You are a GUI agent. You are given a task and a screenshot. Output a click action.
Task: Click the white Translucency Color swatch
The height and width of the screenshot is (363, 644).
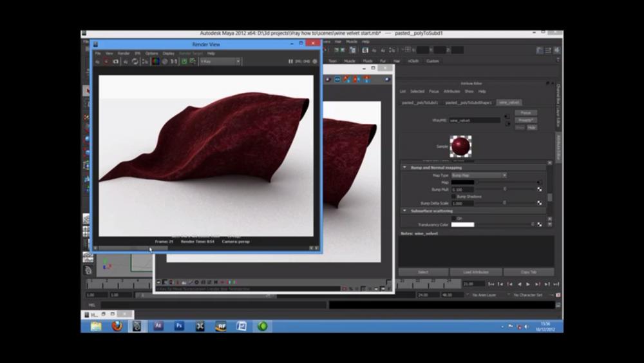click(x=462, y=224)
